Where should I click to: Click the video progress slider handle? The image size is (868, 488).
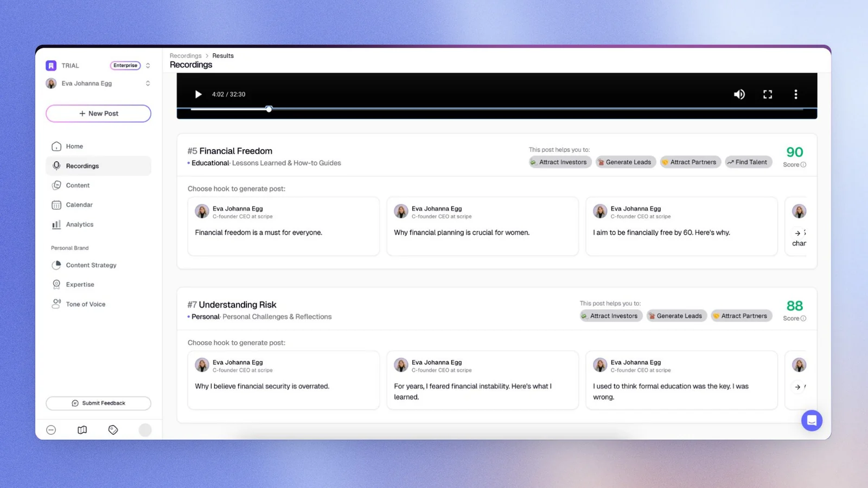point(269,109)
